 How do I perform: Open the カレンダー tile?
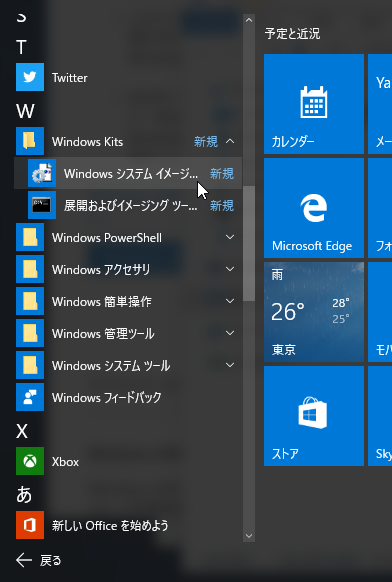coord(314,104)
